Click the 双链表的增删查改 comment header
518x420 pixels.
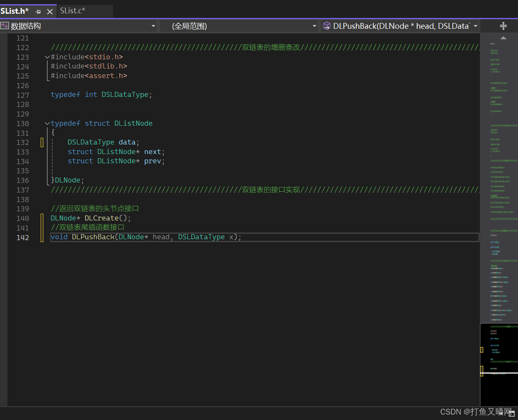(x=271, y=48)
